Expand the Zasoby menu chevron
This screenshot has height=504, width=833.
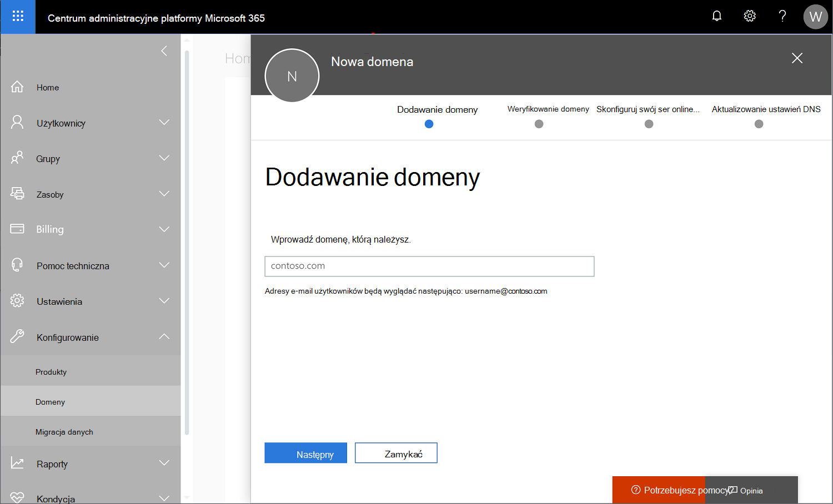164,194
